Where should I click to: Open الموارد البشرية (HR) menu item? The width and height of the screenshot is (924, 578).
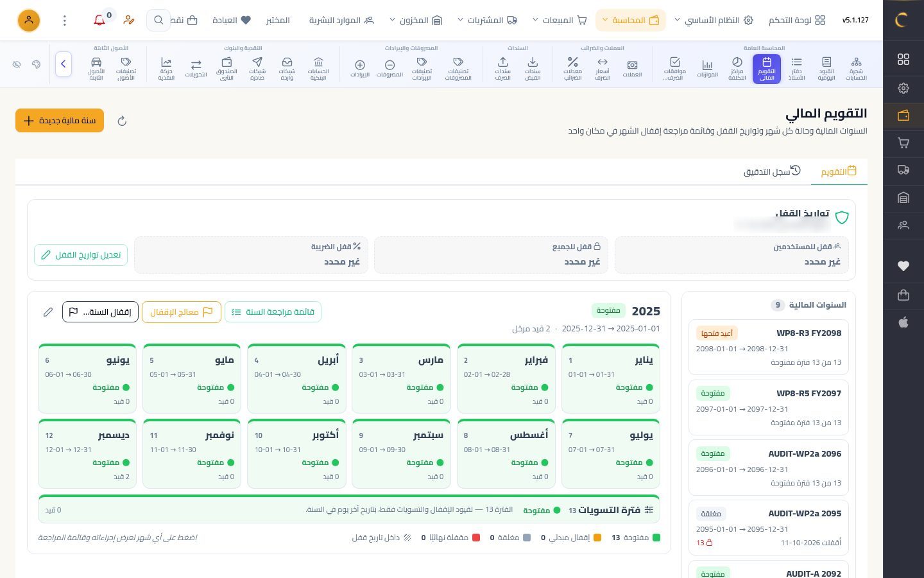[341, 21]
